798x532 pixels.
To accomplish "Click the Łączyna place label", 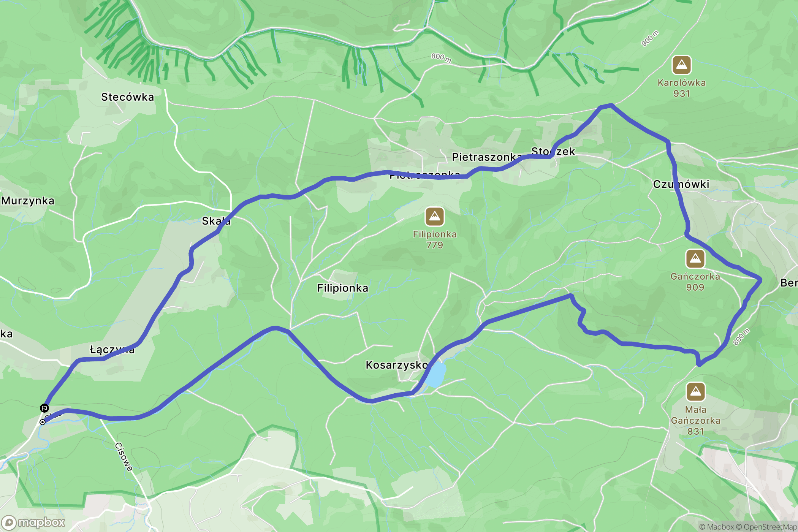I will click(112, 350).
